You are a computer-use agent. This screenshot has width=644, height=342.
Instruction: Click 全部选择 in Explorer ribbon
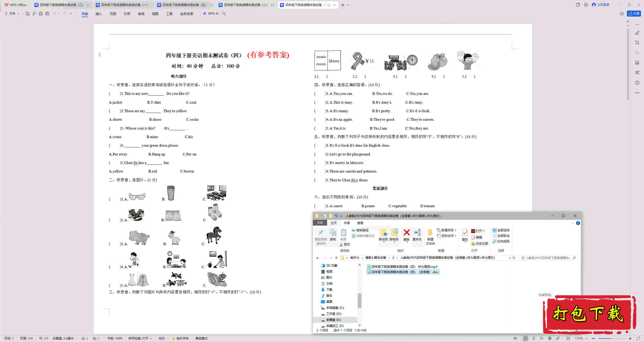501,230
